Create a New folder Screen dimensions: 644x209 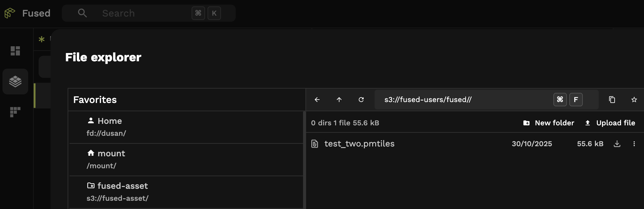[x=548, y=123]
